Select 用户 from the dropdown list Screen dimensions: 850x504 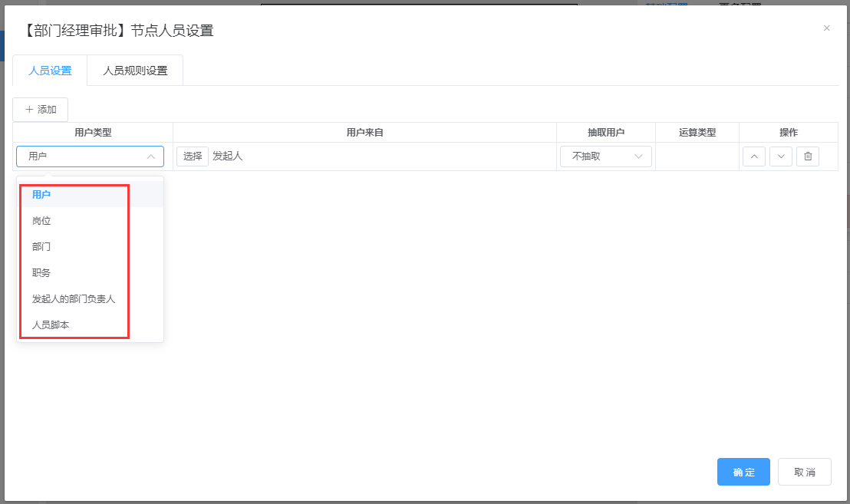(x=41, y=195)
